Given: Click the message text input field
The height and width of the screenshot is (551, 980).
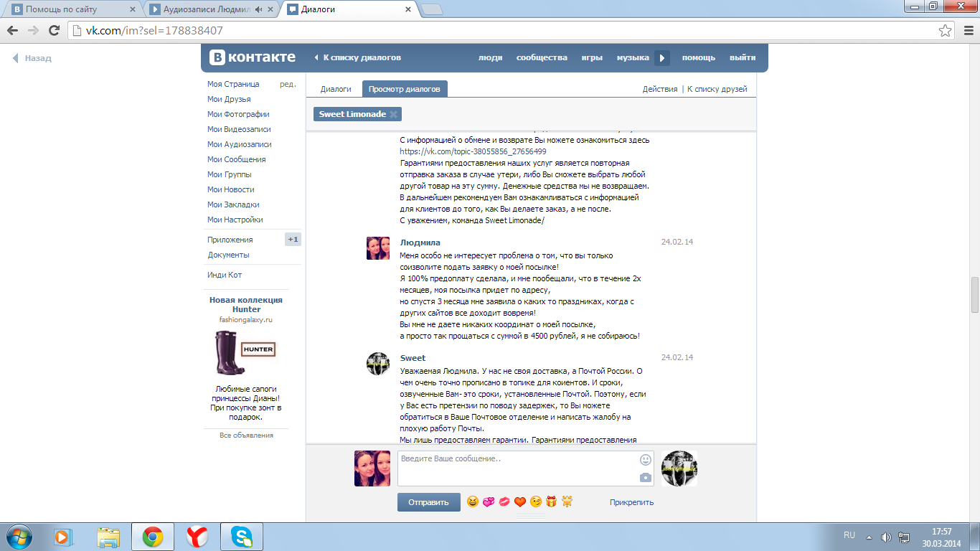Looking at the screenshot, I should coord(517,468).
